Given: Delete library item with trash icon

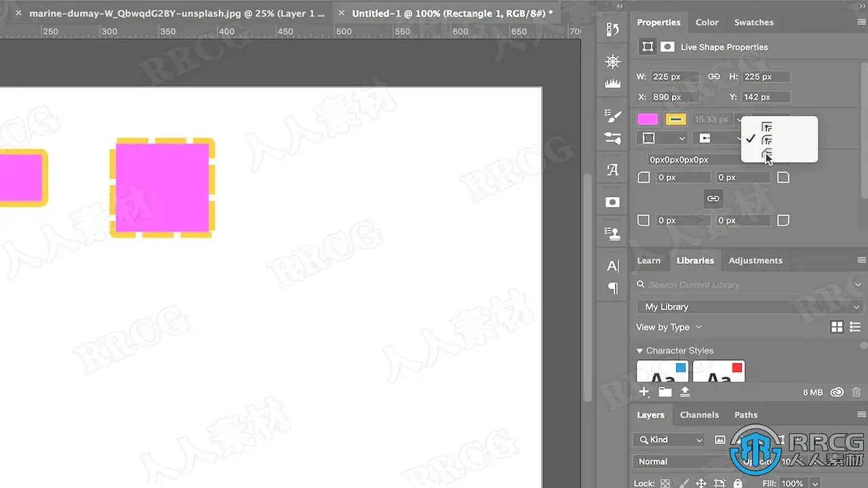Looking at the screenshot, I should pyautogui.click(x=856, y=392).
